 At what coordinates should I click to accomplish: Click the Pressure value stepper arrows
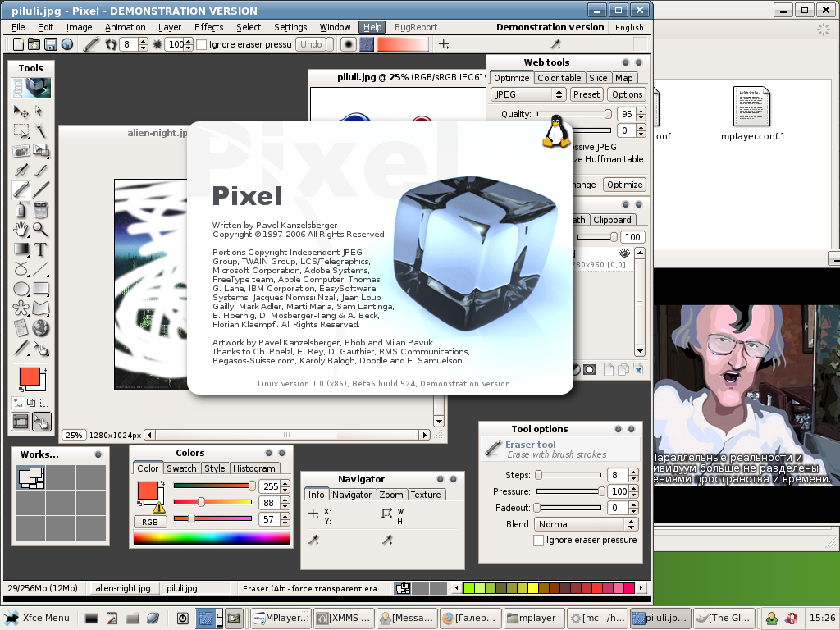coord(634,491)
